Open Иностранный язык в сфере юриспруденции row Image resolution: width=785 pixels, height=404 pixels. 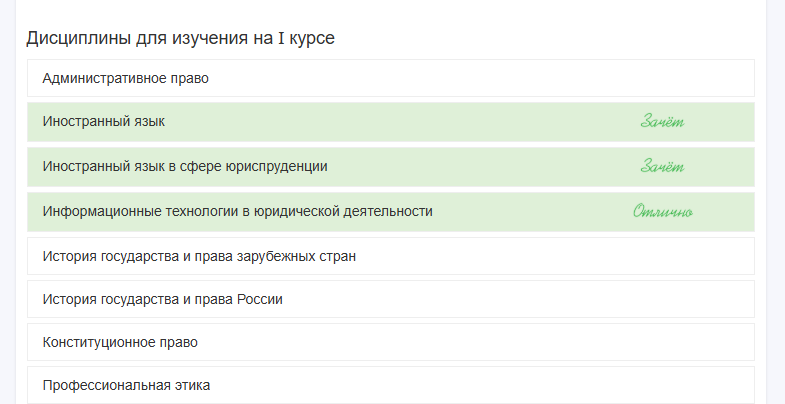pyautogui.click(x=390, y=167)
